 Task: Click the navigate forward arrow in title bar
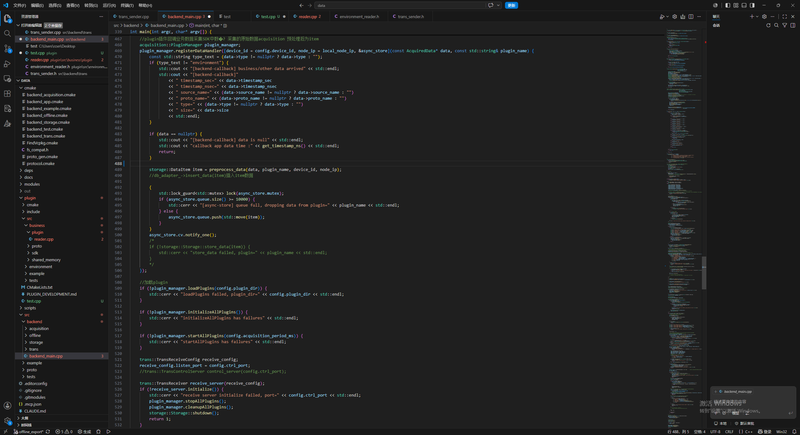[309, 5]
